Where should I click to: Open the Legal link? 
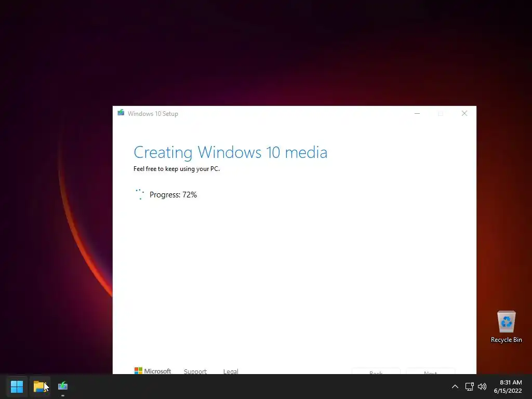[x=231, y=371]
